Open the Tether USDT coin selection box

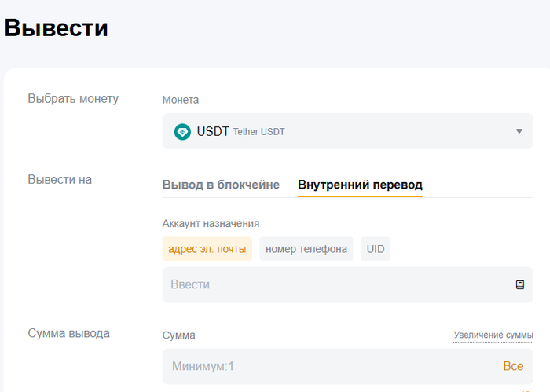click(x=347, y=131)
